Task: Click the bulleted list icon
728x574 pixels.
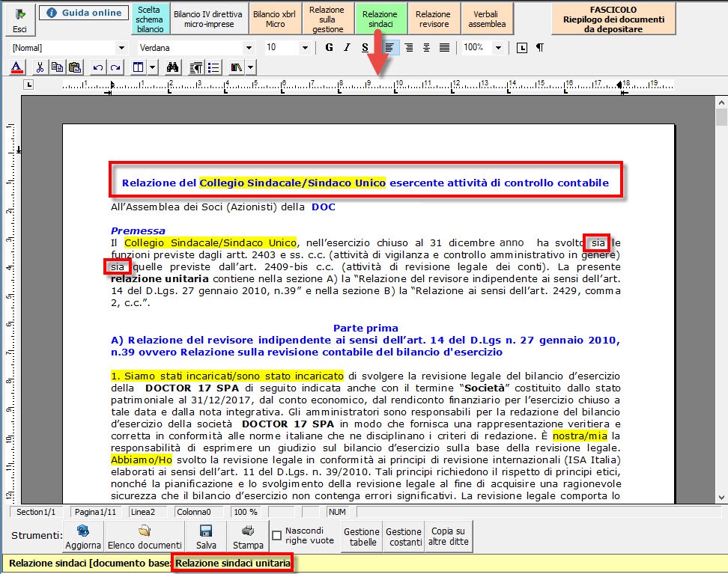Action: click(213, 68)
